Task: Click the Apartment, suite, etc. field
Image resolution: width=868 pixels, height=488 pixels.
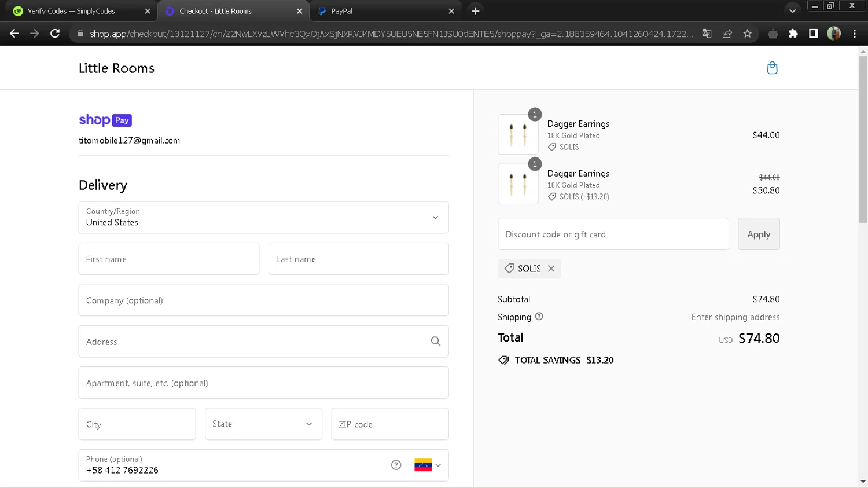Action: (x=263, y=383)
